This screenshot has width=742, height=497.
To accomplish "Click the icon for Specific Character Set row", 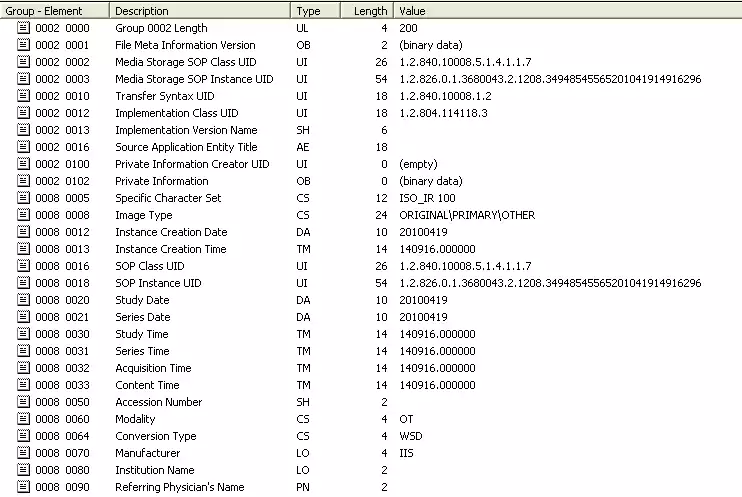I will (24, 198).
